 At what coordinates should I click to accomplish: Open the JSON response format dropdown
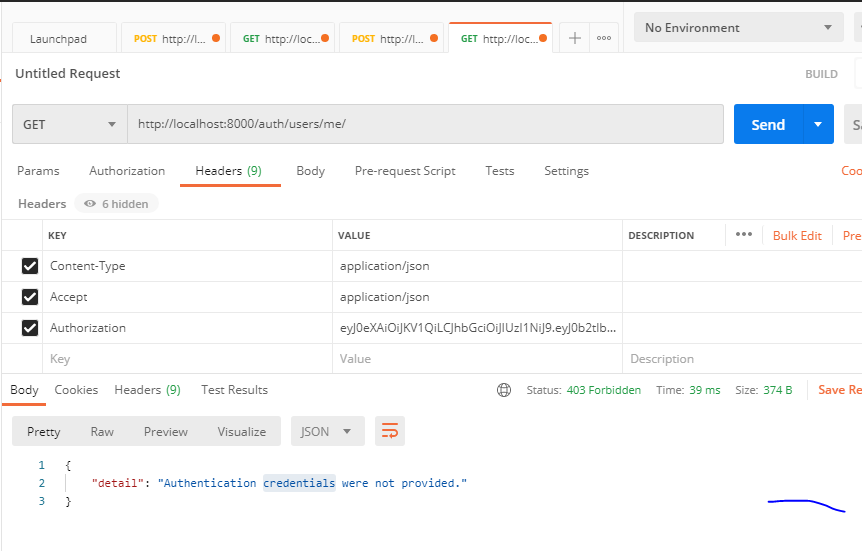tap(328, 431)
